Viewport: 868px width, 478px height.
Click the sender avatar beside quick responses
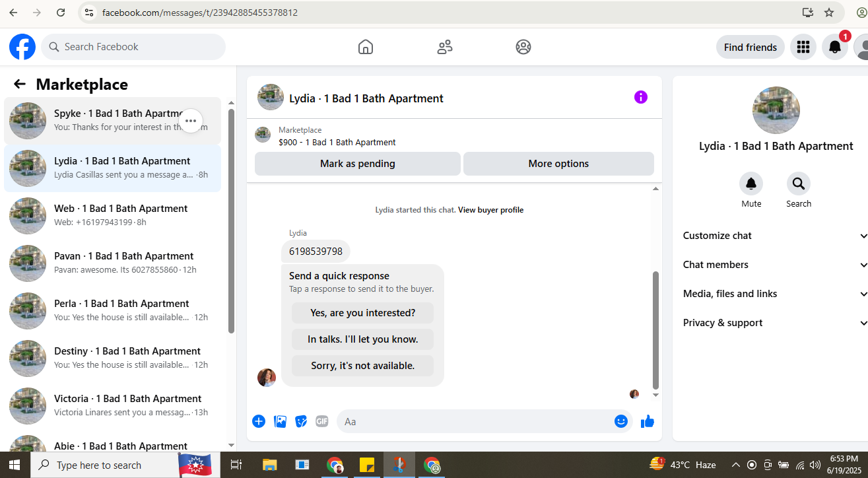267,378
